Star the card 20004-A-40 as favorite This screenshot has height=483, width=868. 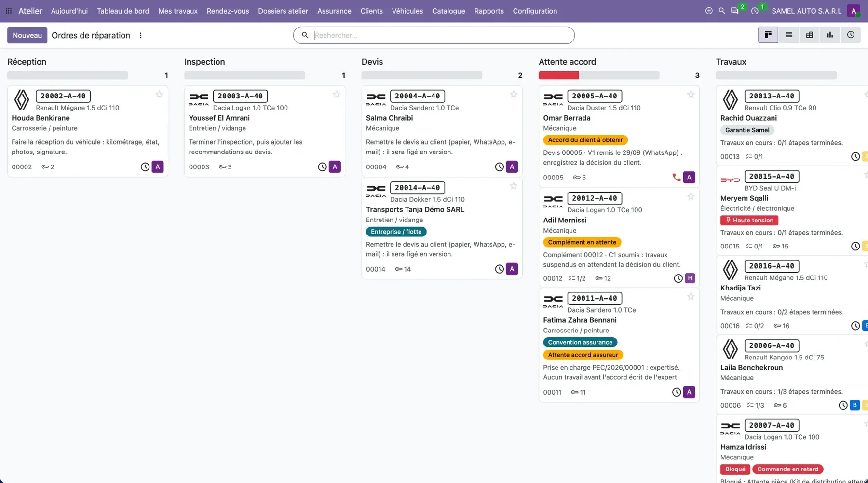[x=514, y=95]
